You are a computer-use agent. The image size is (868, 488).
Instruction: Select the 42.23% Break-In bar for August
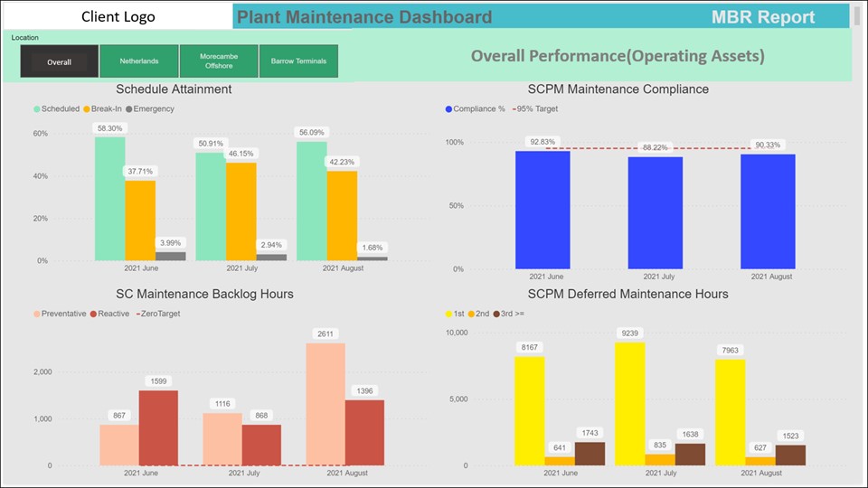point(342,216)
